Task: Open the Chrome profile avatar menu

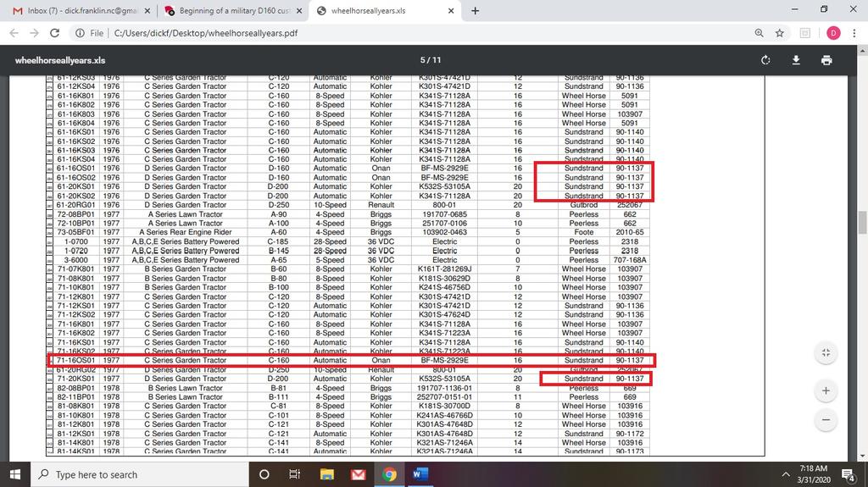Action: coord(832,33)
